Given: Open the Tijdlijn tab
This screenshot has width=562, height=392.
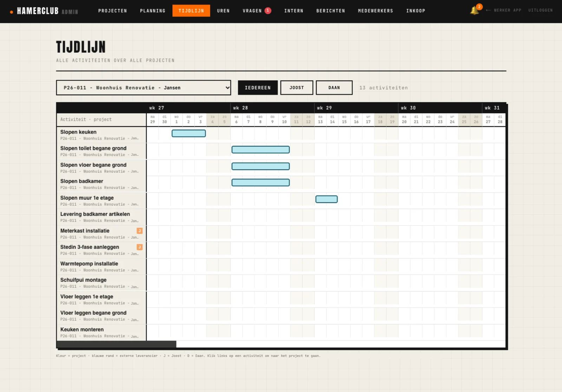Looking at the screenshot, I should (x=191, y=11).
